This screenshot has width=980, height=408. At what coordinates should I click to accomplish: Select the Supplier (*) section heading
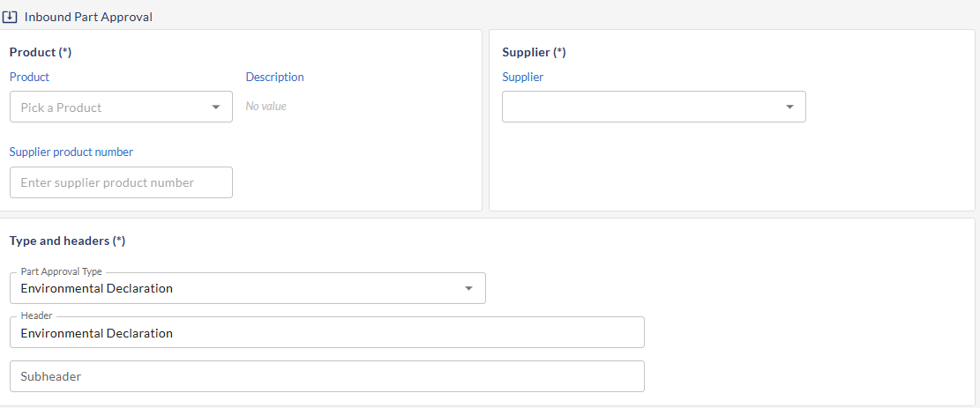point(534,52)
